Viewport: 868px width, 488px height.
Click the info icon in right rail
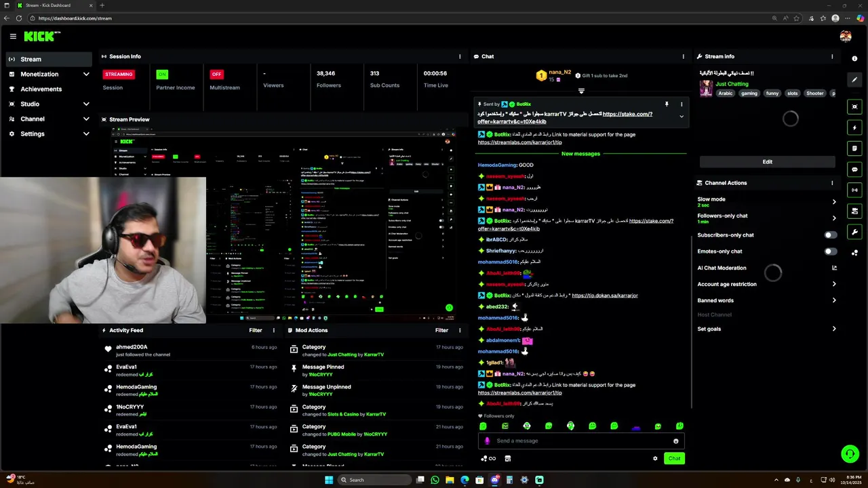coord(854,59)
